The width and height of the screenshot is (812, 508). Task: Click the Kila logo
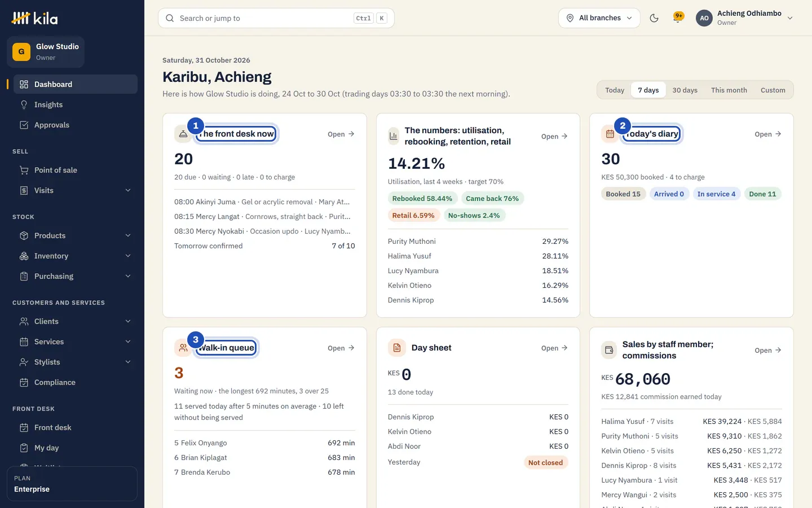pyautogui.click(x=34, y=18)
